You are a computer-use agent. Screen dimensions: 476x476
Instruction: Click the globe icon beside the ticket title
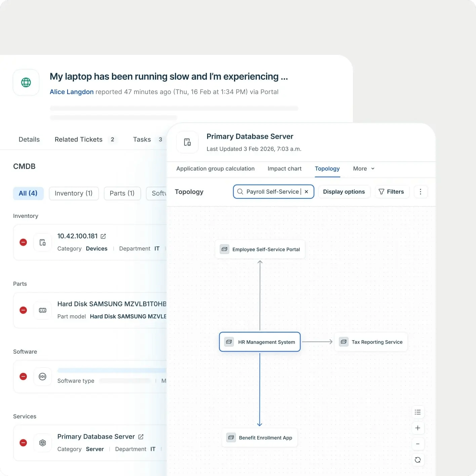tap(26, 82)
